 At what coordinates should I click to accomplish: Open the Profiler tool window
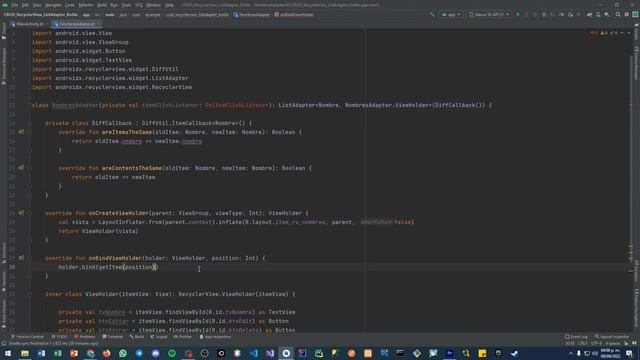(x=182, y=337)
